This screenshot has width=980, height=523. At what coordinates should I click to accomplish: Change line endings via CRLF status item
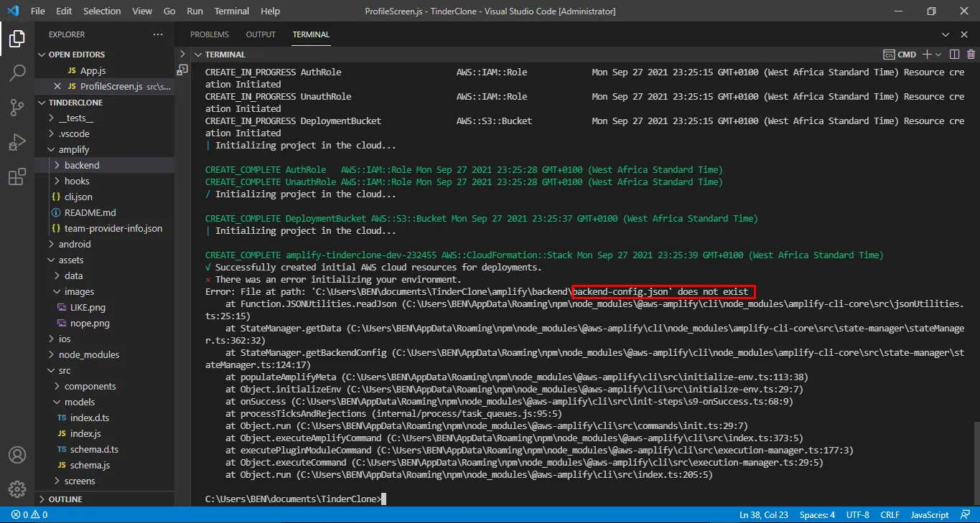[890, 514]
